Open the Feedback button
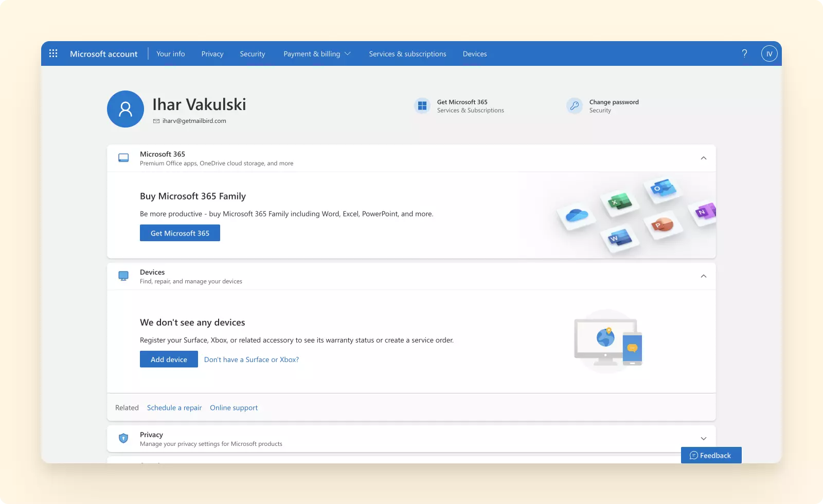Viewport: 823px width, 504px height. coord(711,456)
